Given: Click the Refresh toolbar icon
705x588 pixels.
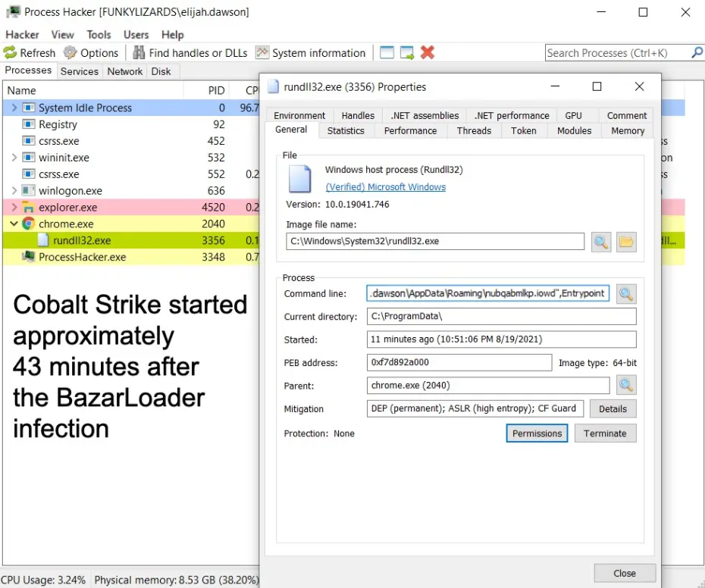Looking at the screenshot, I should 10,52.
